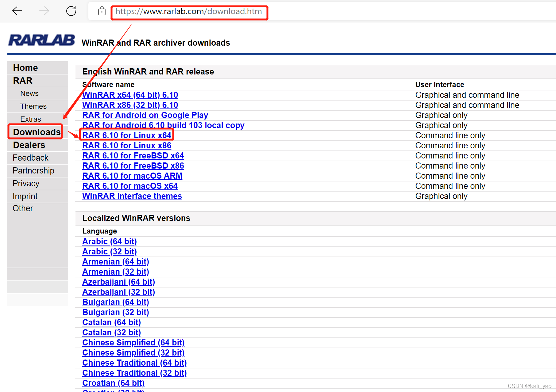Open Dealers in the sidebar

click(x=29, y=145)
